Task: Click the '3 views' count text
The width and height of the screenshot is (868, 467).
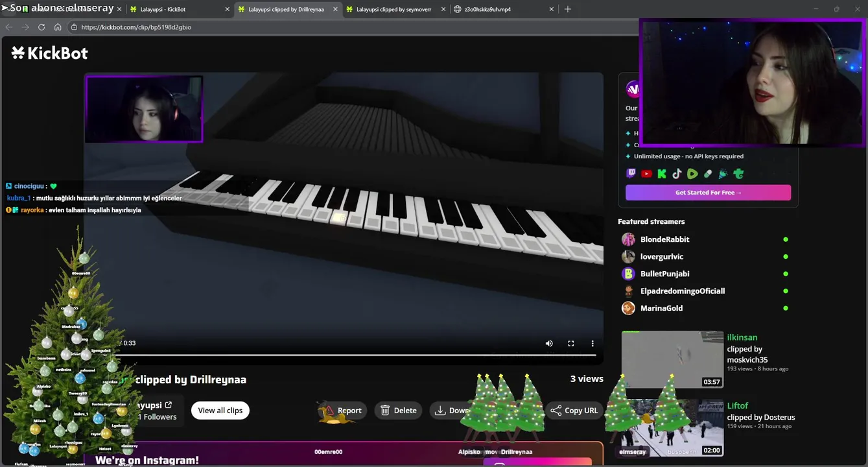Action: (x=587, y=379)
